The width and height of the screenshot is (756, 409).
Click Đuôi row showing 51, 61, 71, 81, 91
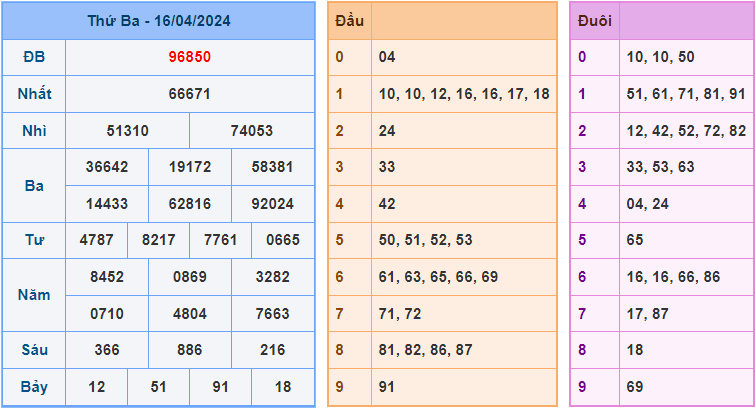point(686,94)
